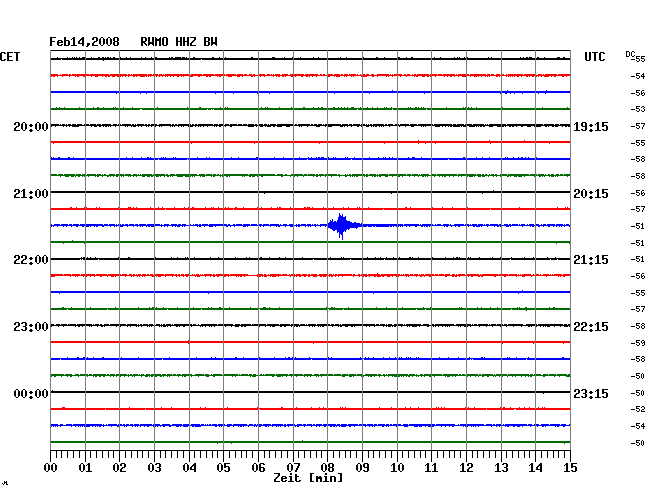The width and height of the screenshot is (650, 494).
Task: Click the 23:00 CET time label
Action: click(31, 327)
